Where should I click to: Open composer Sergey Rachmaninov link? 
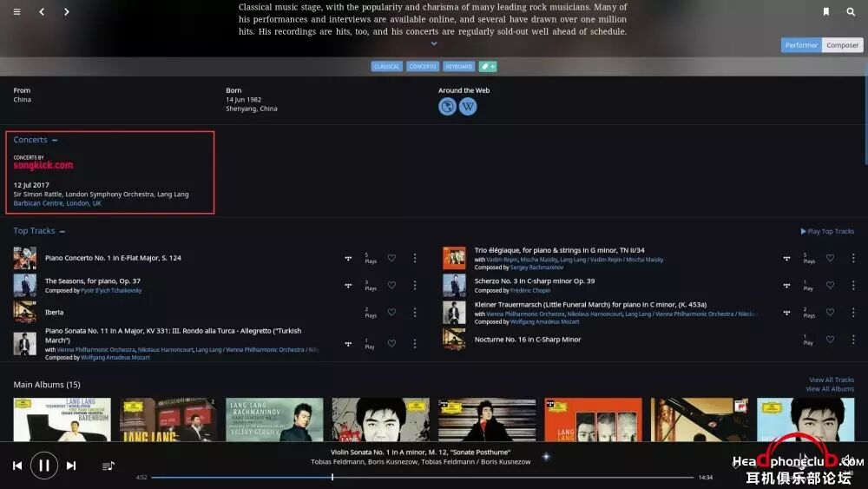[x=537, y=268]
